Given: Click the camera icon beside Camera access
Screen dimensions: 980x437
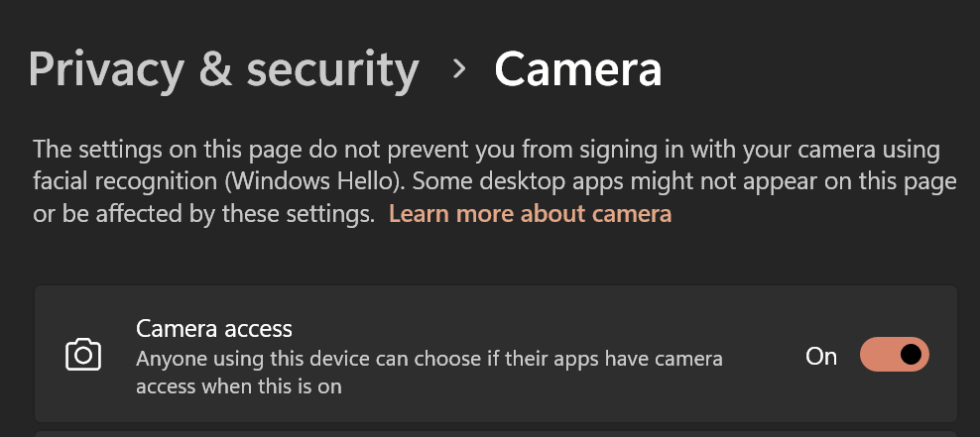Looking at the screenshot, I should point(83,355).
